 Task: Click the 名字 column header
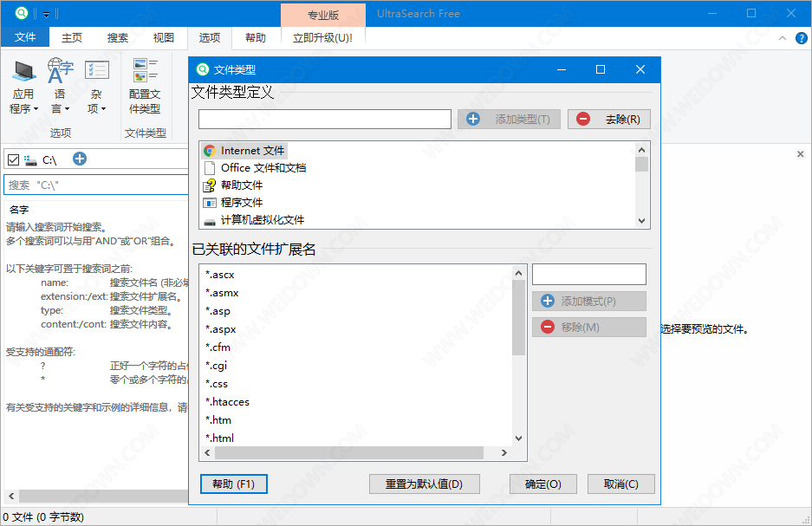click(19, 210)
